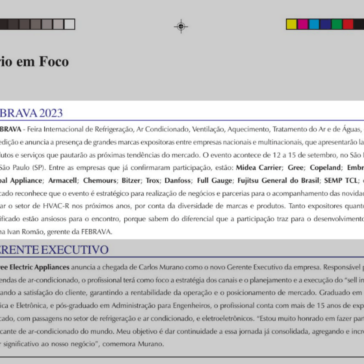Select the dark blue swatch in color bar

(x=325, y=24)
